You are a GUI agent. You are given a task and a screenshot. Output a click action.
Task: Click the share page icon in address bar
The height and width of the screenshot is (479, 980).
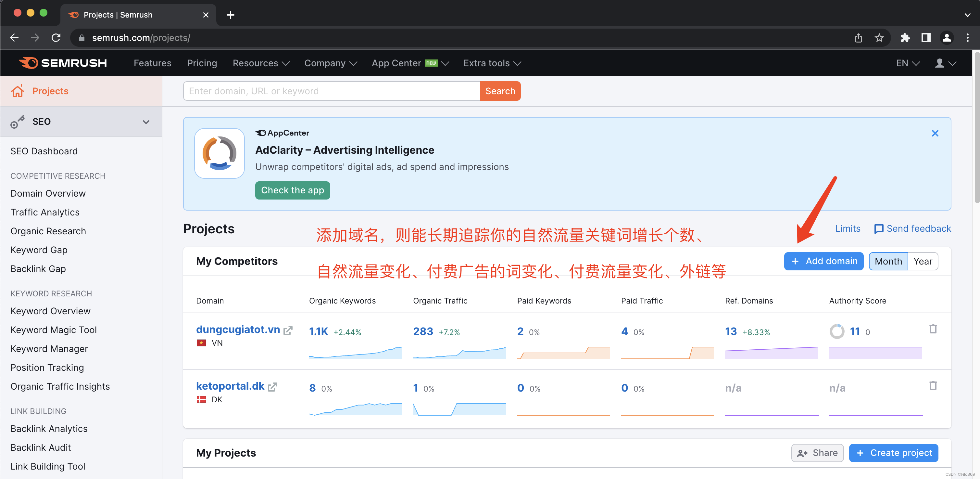(858, 38)
